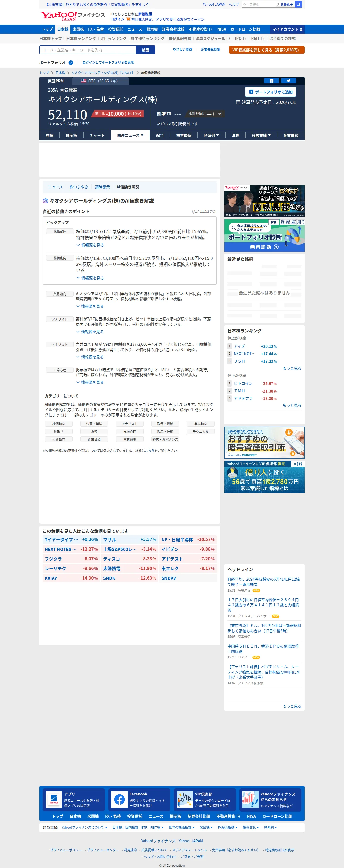344x868 pixels.
Task: Expand 関連ニュース dropdown tab
Action: pos(130,135)
